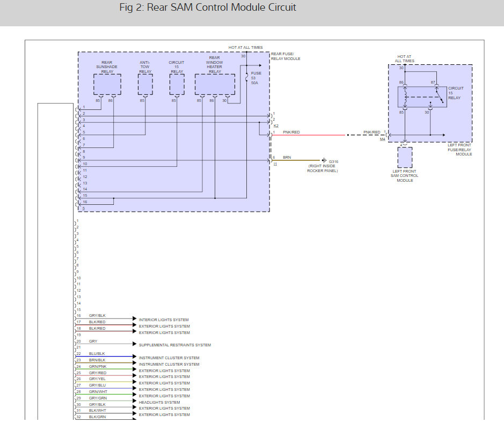The height and width of the screenshot is (430, 504).
Task: Click the blue BLU/BLK wire at pin 22
Action: [x=105, y=356]
